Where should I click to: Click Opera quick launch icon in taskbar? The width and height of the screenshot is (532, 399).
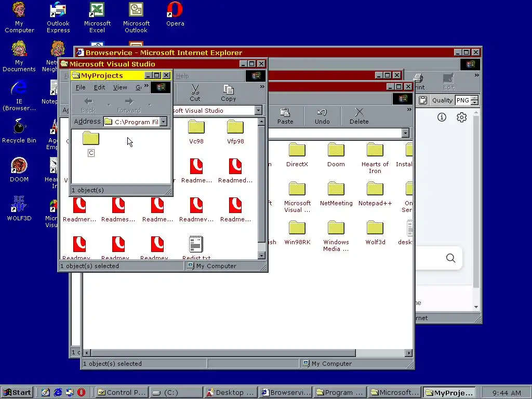[81, 393]
